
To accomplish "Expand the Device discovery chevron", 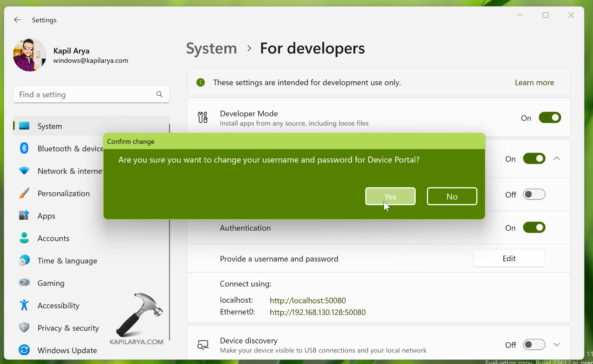I will (x=557, y=345).
